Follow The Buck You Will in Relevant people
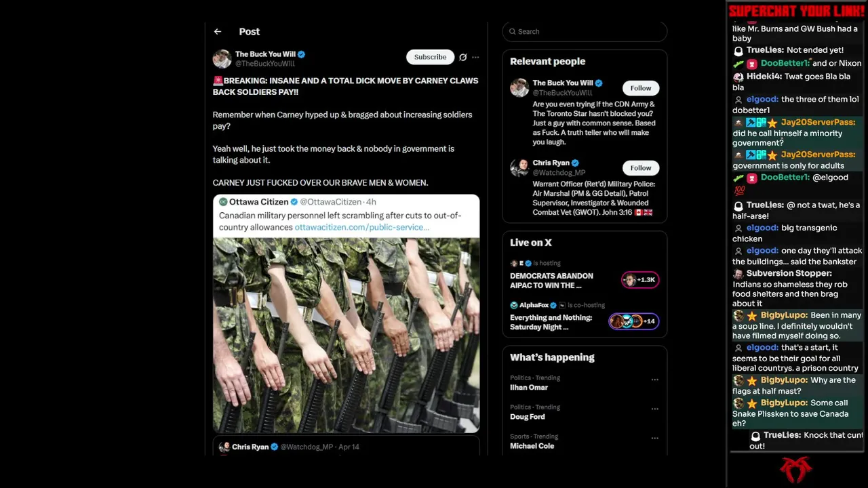Image resolution: width=868 pixels, height=488 pixels. tap(640, 88)
